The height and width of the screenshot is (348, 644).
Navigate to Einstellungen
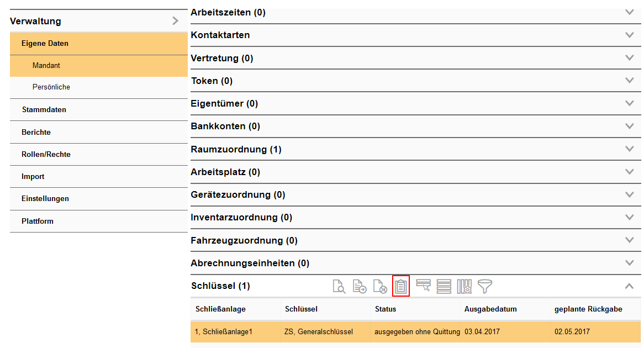coord(45,199)
